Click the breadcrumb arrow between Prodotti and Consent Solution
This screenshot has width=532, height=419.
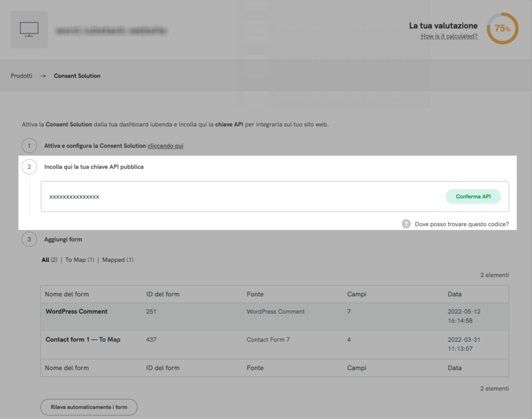click(x=44, y=75)
